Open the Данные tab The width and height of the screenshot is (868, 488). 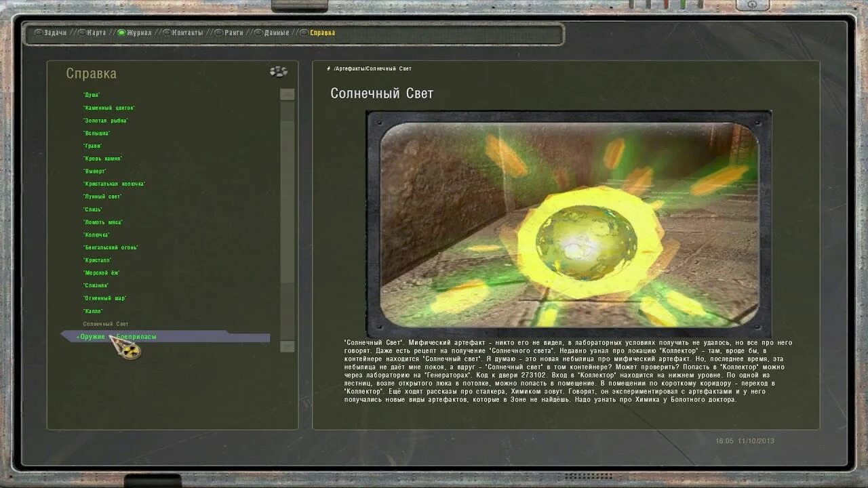[x=271, y=33]
